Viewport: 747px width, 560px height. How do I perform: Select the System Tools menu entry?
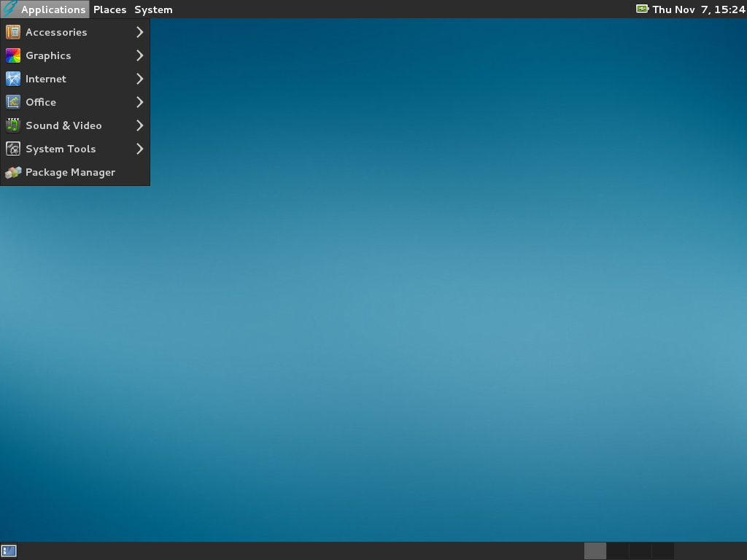click(x=75, y=149)
